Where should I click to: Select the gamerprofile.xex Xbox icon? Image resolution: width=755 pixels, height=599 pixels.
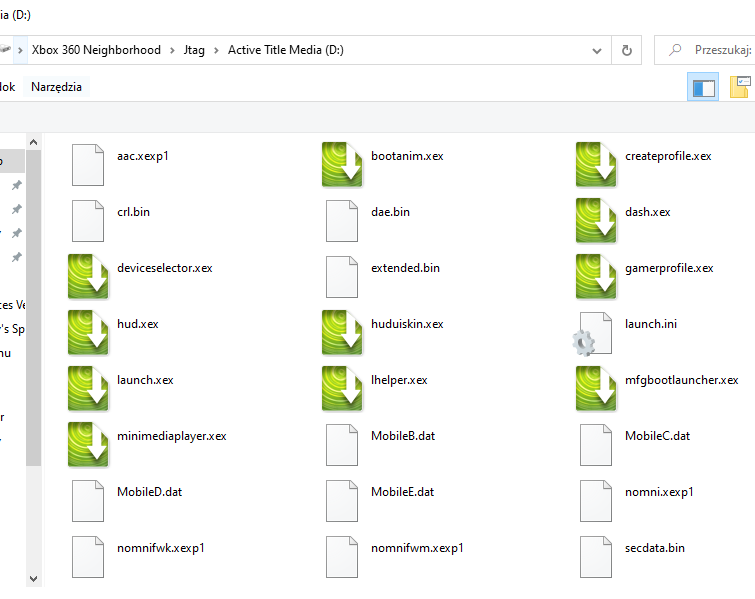[x=596, y=276]
